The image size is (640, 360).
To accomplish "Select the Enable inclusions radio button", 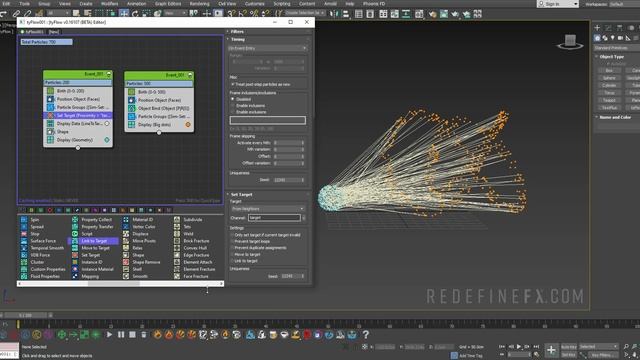I will [x=233, y=105].
